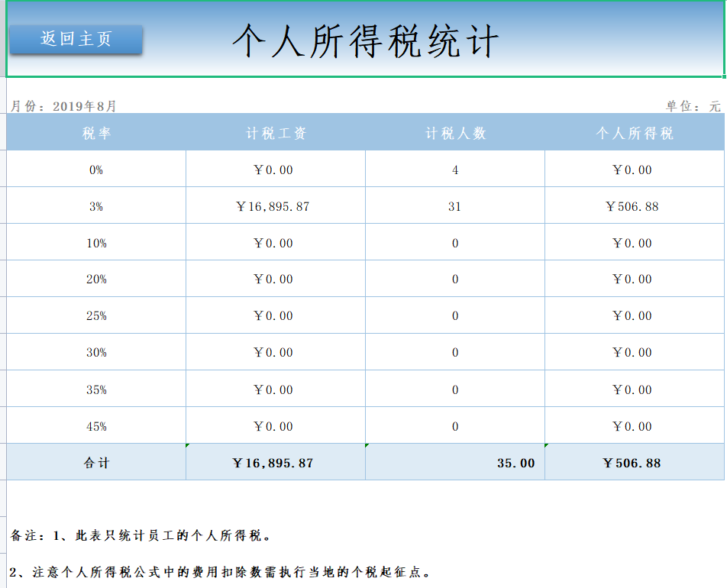Select the 月份：2019年8月 cell

63,106
